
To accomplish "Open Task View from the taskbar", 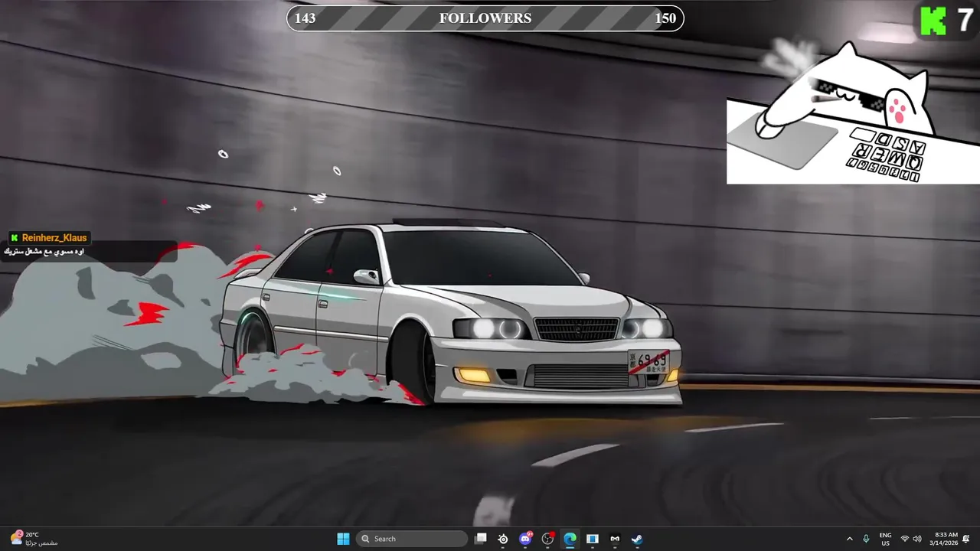I will click(481, 539).
